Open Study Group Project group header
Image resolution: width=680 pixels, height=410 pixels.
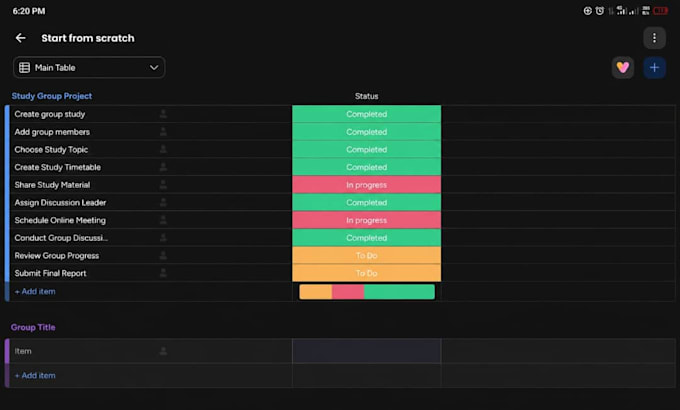52,96
